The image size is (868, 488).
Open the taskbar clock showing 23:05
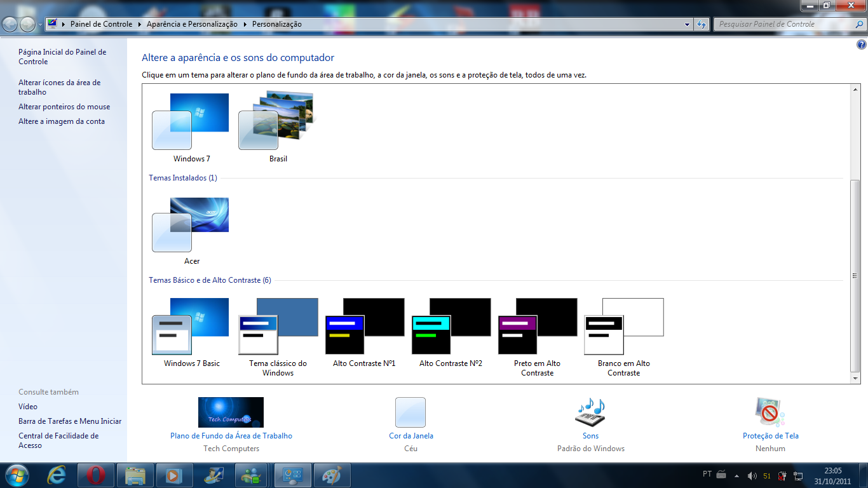coord(833,476)
